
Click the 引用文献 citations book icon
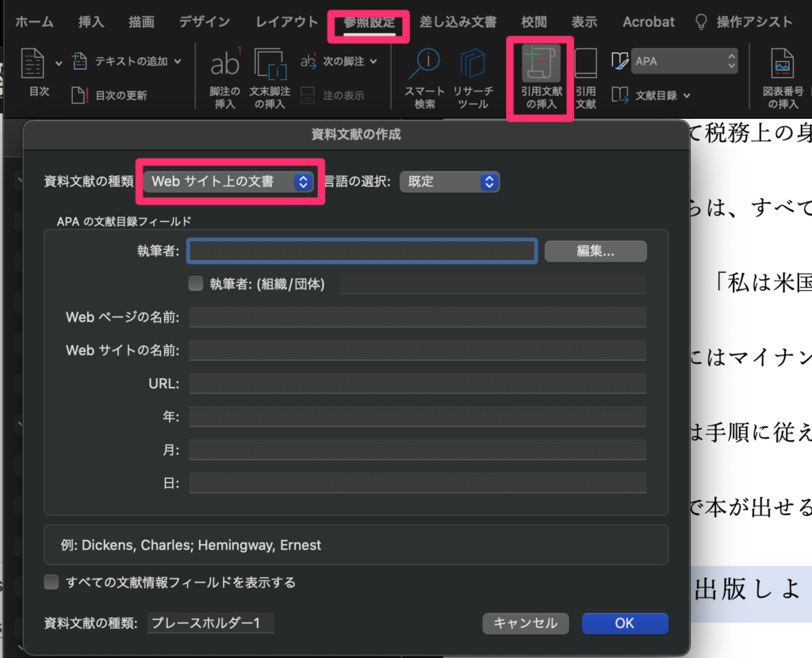click(585, 65)
